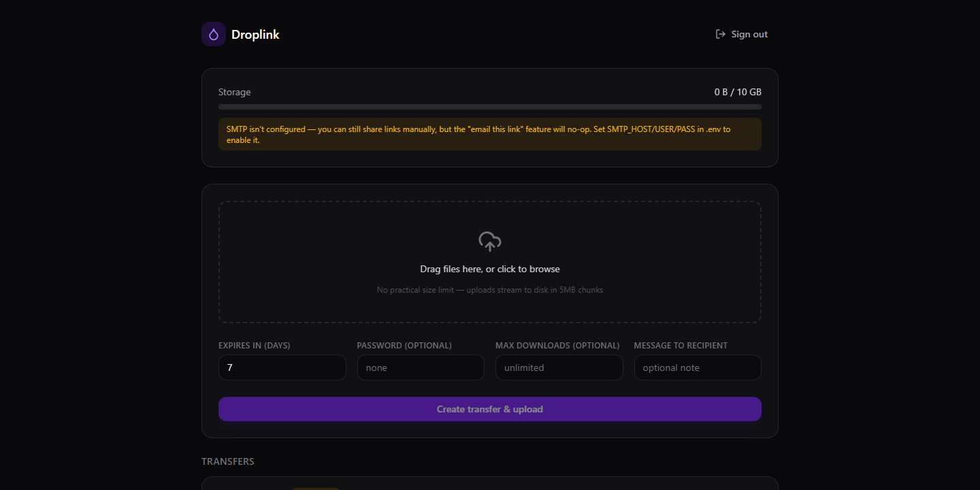Viewport: 980px width, 490px height.
Task: Click the MAX DOWNLOADS (OPTIONAL) label
Action: pyautogui.click(x=557, y=346)
